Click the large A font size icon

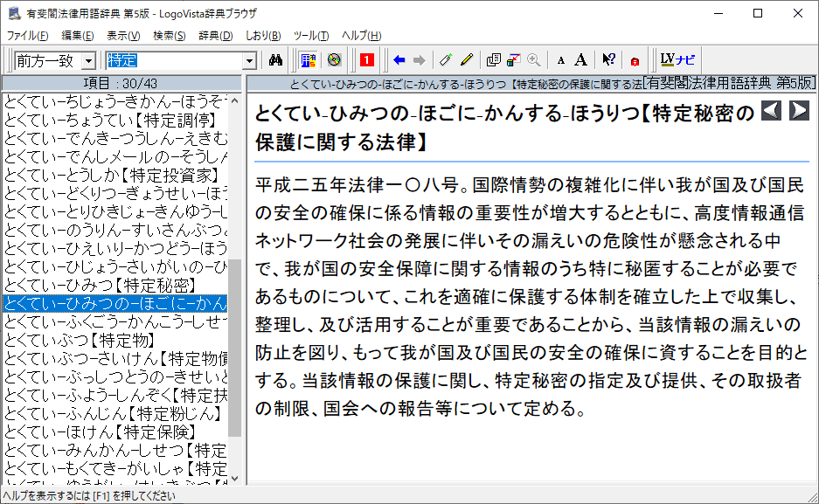(580, 60)
